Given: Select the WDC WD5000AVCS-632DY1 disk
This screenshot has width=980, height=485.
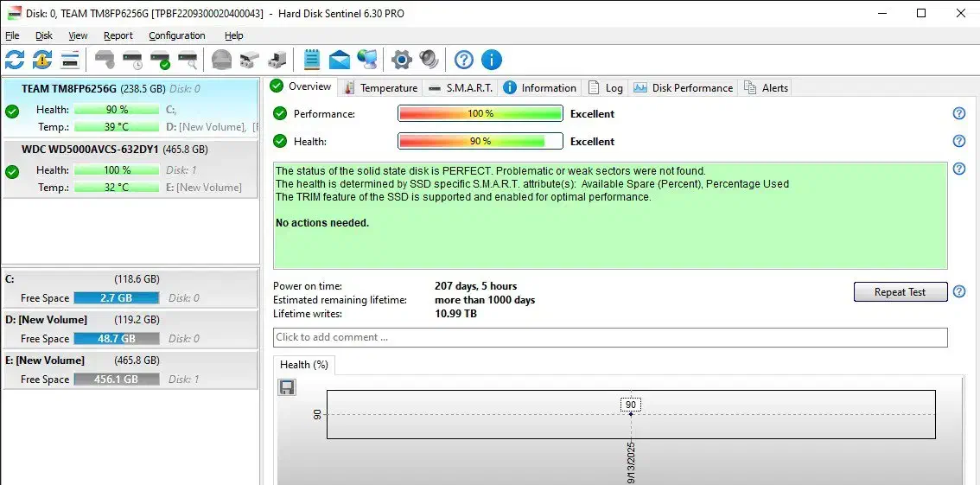Looking at the screenshot, I should [x=90, y=150].
